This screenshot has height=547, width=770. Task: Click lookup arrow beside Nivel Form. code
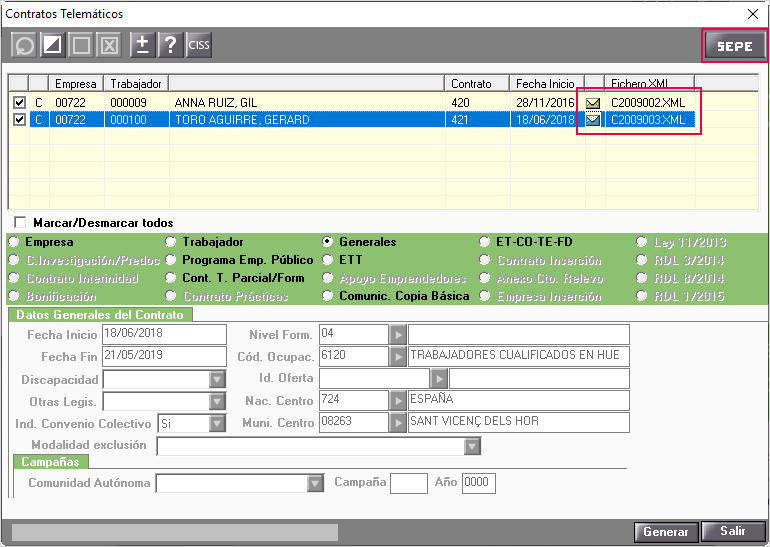(x=397, y=335)
